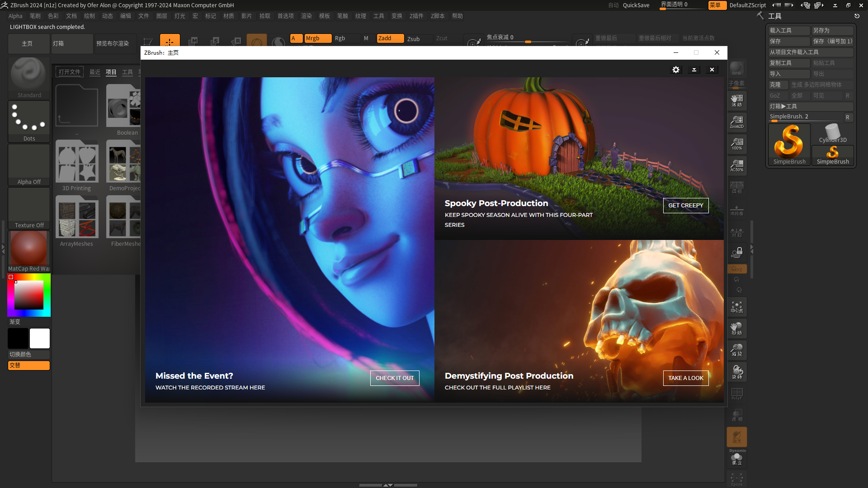Image resolution: width=868 pixels, height=488 pixels.
Task: Click the 切换颜色 switch color button
Action: [x=29, y=354]
